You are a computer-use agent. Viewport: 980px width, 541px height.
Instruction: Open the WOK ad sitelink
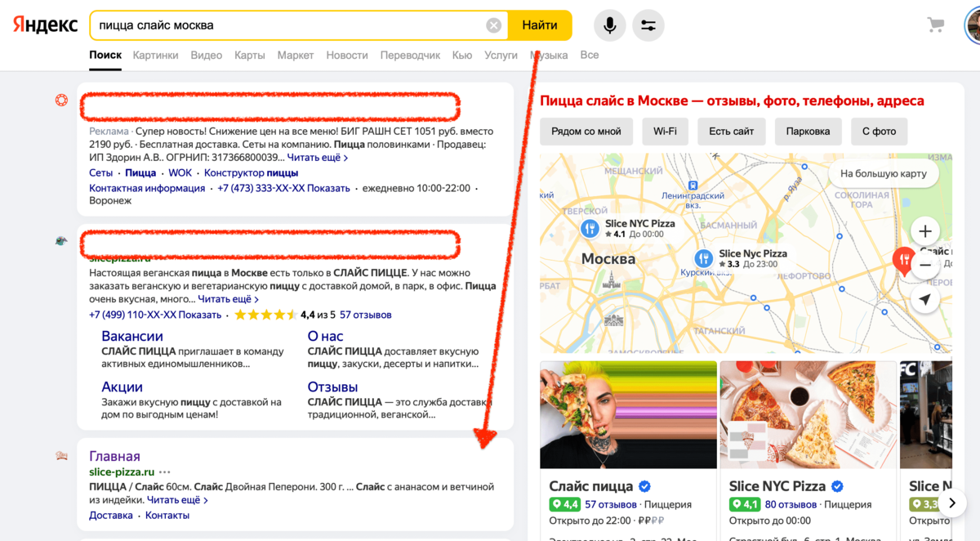(x=180, y=173)
